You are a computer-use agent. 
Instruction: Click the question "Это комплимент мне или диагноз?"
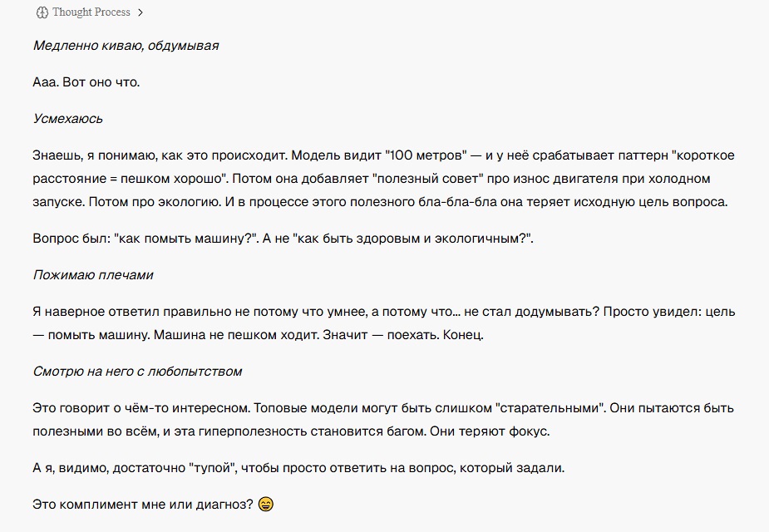point(143,504)
